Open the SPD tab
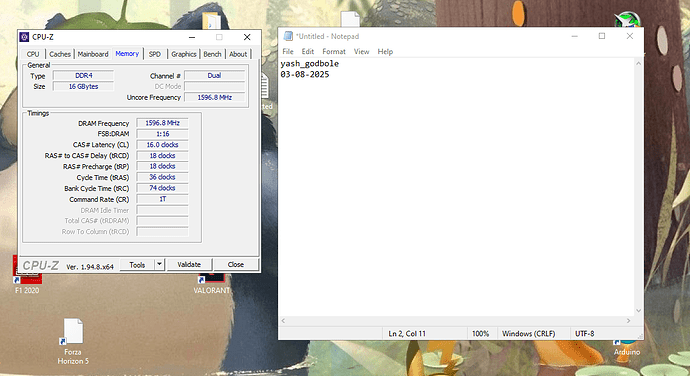The width and height of the screenshot is (690, 376). click(154, 54)
